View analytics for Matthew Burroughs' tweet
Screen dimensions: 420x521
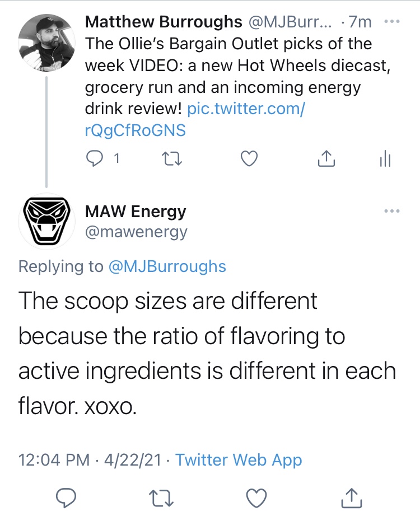click(x=385, y=159)
